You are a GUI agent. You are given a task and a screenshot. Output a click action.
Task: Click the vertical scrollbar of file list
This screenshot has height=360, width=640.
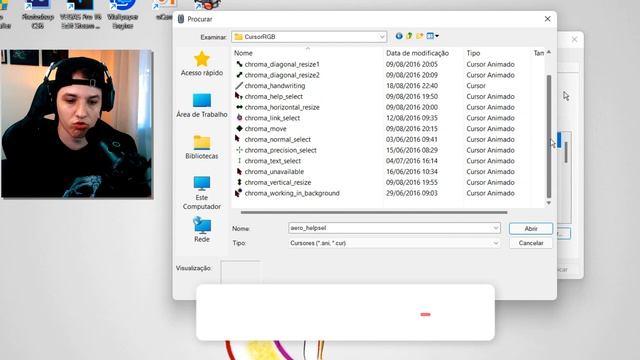click(549, 137)
